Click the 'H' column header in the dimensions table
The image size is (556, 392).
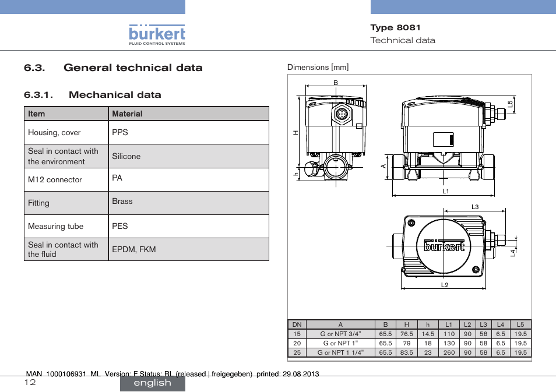click(407, 324)
